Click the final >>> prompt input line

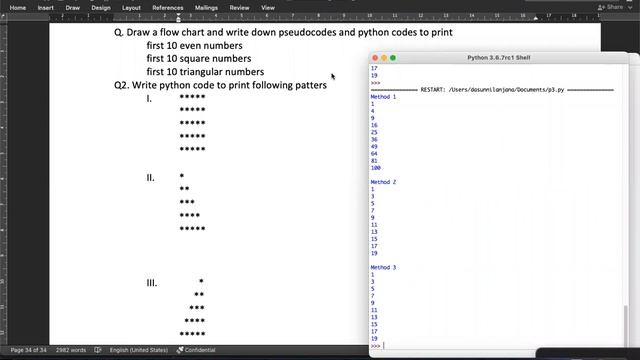pyautogui.click(x=496, y=346)
